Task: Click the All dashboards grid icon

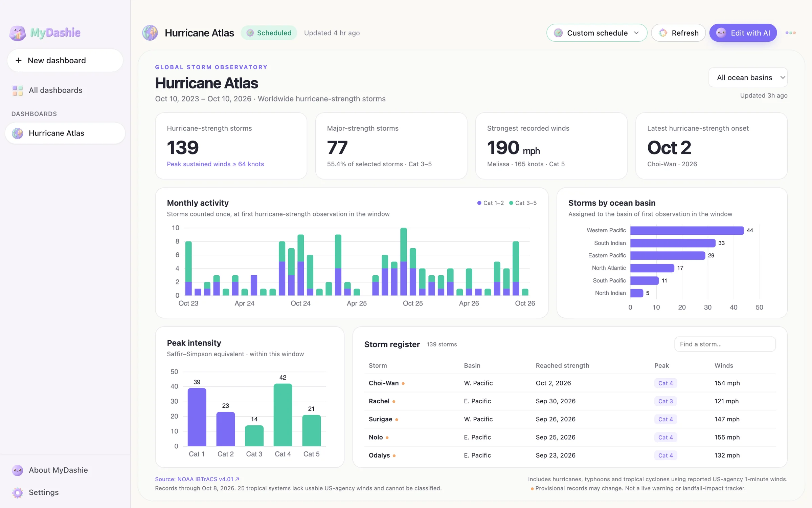Action: point(17,90)
